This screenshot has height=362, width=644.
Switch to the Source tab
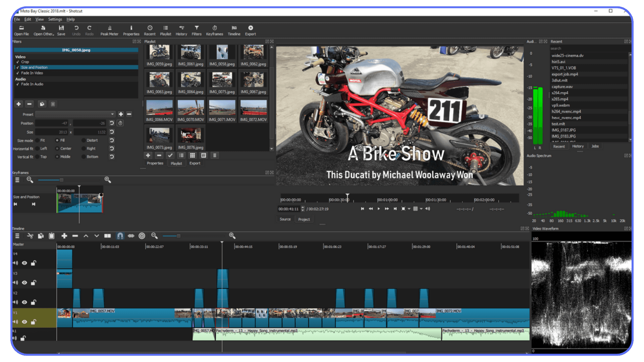pos(285,219)
